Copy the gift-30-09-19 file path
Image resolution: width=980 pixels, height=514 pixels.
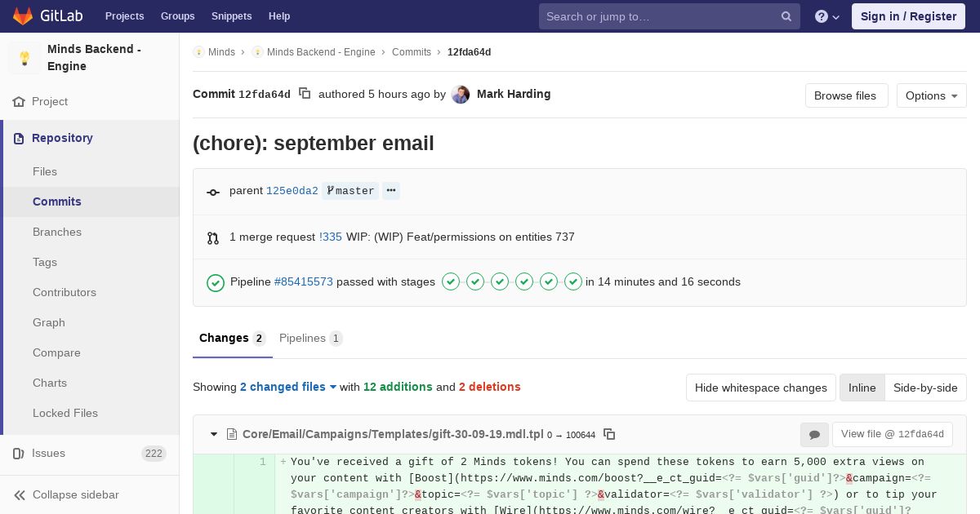pos(609,434)
